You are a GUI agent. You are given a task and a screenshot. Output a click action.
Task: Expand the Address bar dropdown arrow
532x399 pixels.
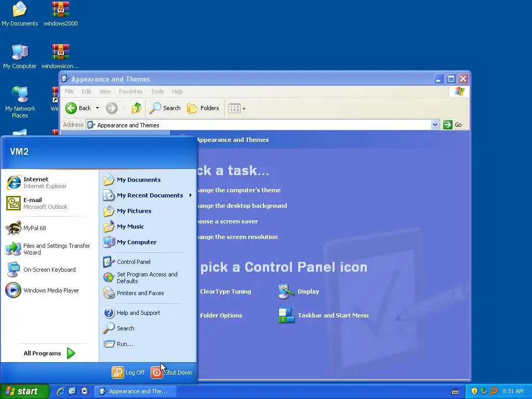coord(435,125)
